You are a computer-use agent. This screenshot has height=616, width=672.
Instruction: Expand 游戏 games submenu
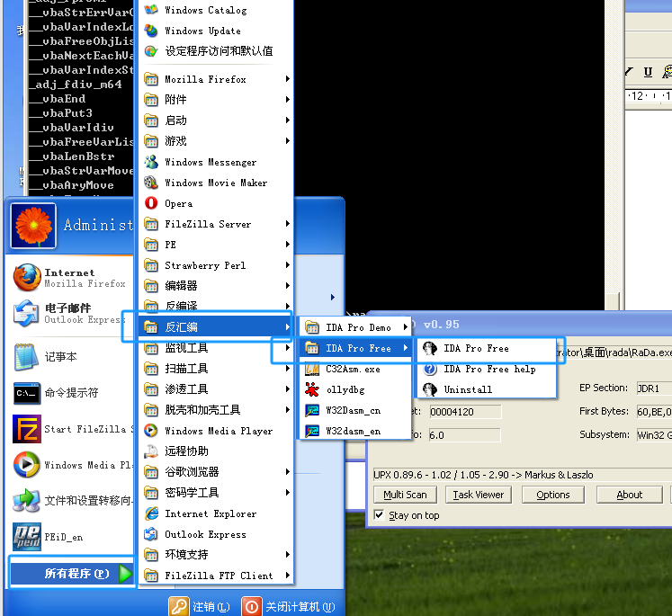point(216,141)
